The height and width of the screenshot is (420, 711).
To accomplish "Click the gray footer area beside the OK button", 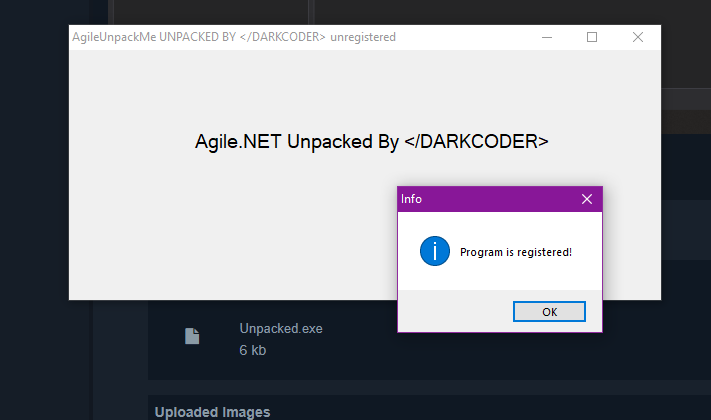I will 455,311.
